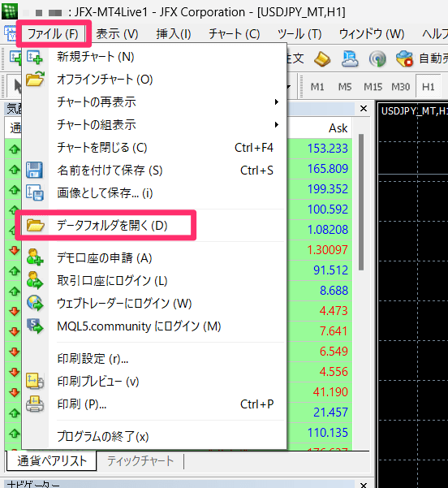Open データフォルダを開く (D) entry
Screen dimensions: 448x488
(154, 226)
